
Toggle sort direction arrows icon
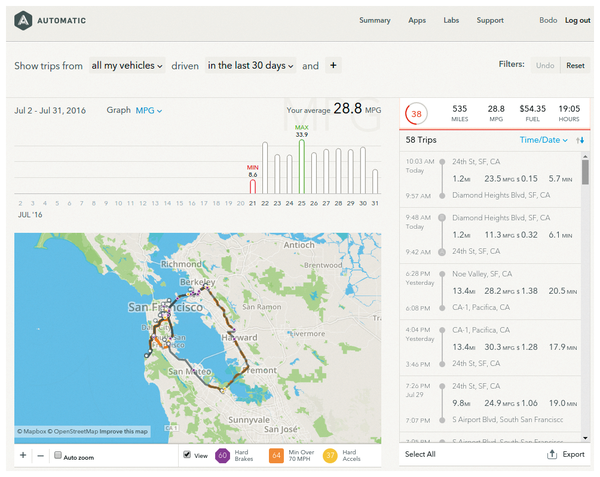[580, 140]
